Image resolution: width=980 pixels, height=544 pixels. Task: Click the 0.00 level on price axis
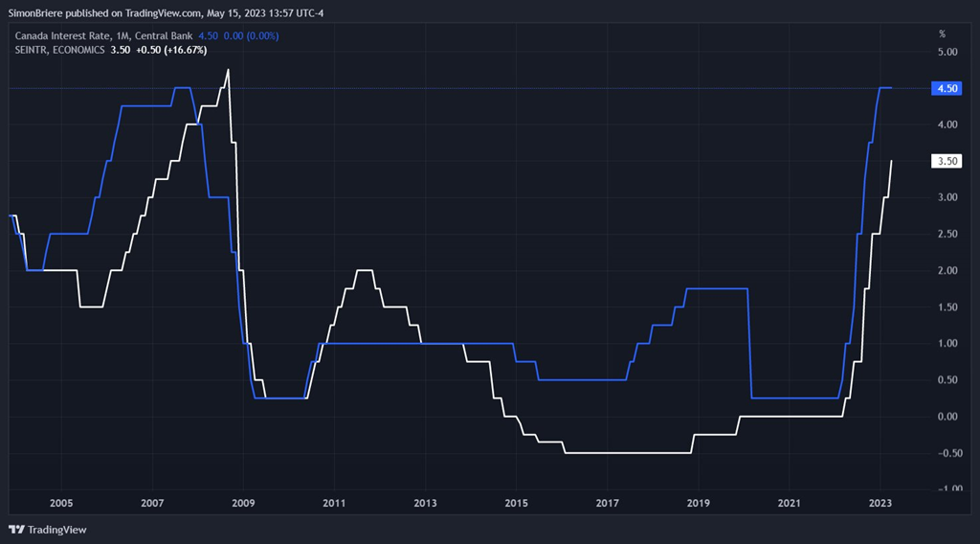tap(946, 416)
